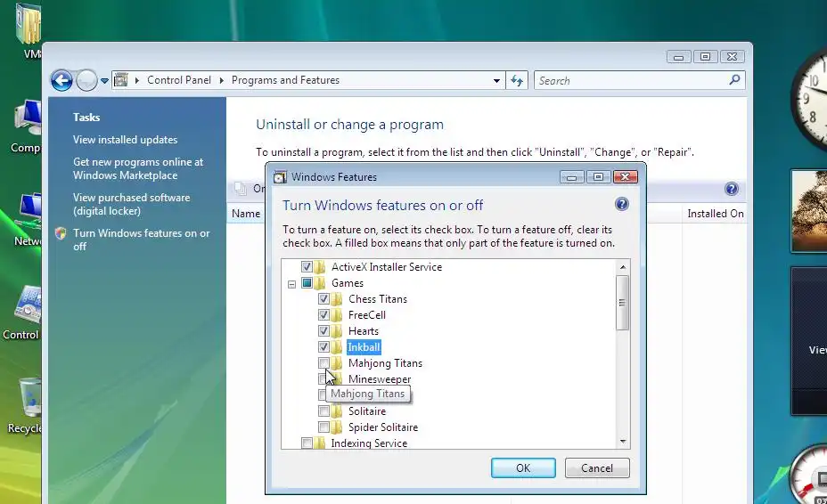This screenshot has width=827, height=504.
Task: Click the greyed Forward navigation arrow
Action: [86, 81]
